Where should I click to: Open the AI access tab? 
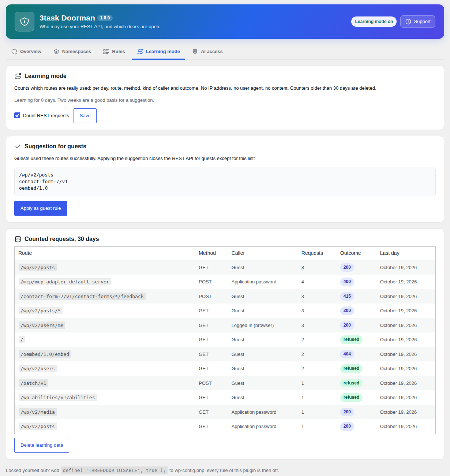click(x=207, y=52)
